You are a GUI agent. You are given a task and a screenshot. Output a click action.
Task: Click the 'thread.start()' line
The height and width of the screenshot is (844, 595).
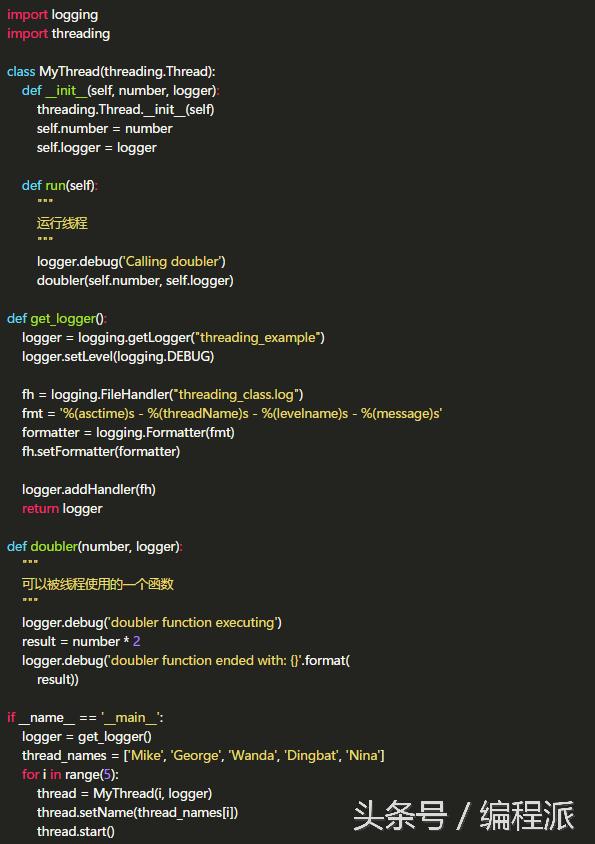click(x=75, y=832)
